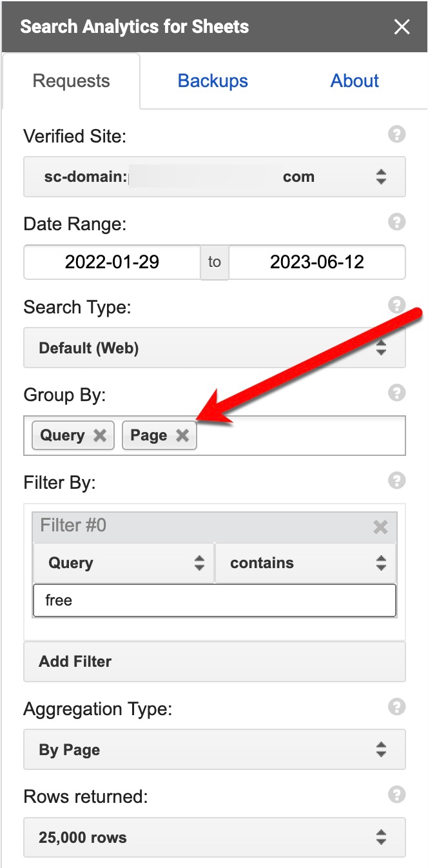Expand Aggregation Type By Page dropdown
The width and height of the screenshot is (428, 868).
pyautogui.click(x=214, y=750)
